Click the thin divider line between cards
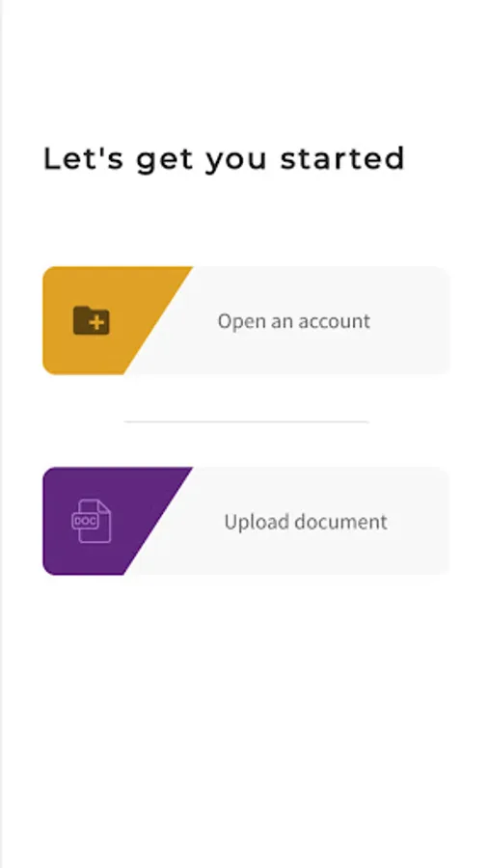 point(246,421)
